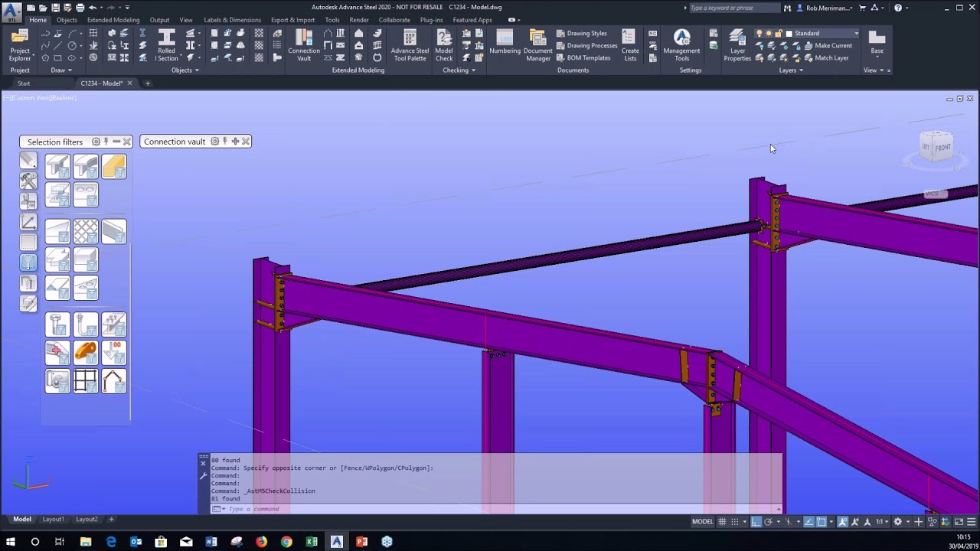Click the Customization hamburger icon in status bar

pyautogui.click(x=971, y=521)
